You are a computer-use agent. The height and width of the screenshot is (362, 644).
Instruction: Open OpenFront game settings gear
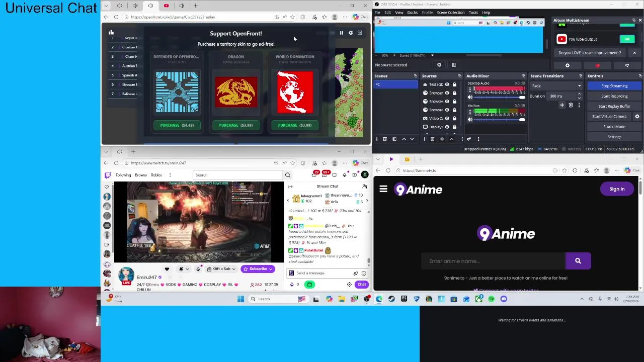pyautogui.click(x=351, y=33)
